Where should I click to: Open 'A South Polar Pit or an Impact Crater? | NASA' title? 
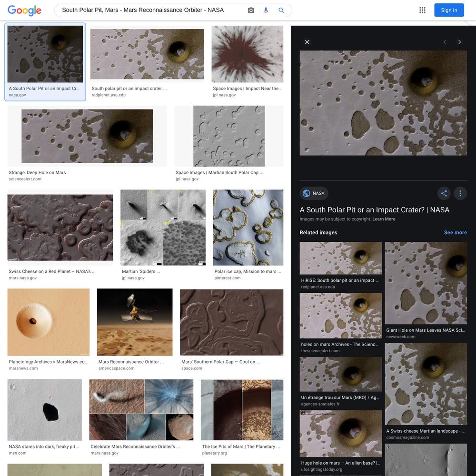coord(374,210)
